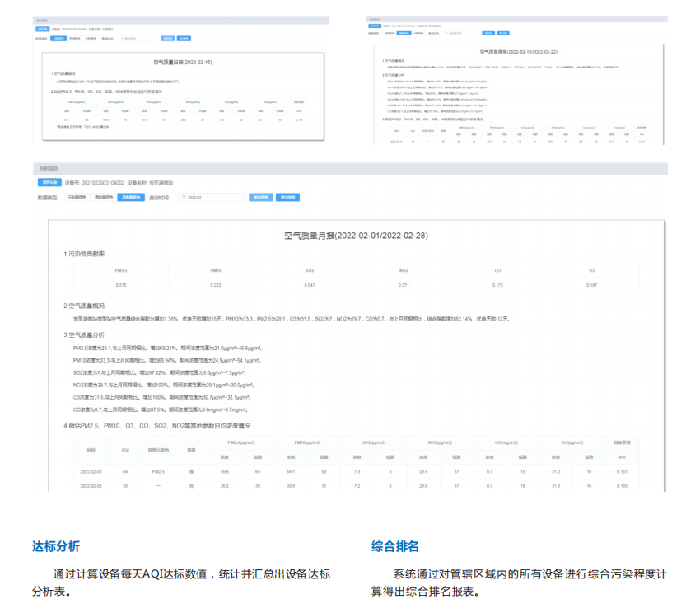The height and width of the screenshot is (613, 700).
Task: Click calendar icon in the 2022-02 date field
Action: point(184,197)
